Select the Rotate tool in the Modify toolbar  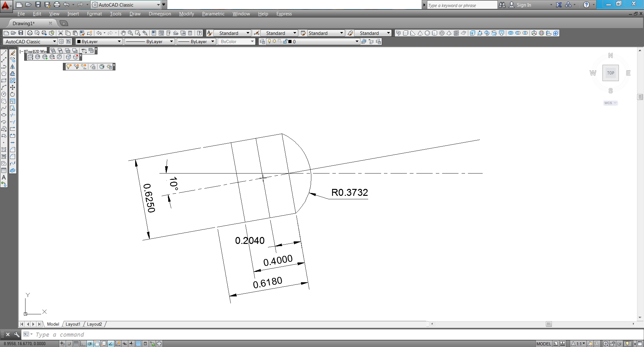point(13,94)
